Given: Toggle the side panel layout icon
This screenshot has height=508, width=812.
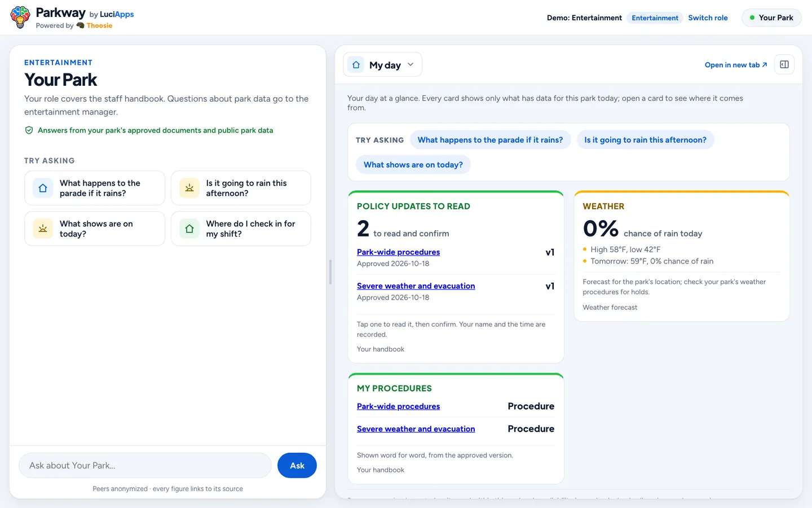Looking at the screenshot, I should pos(784,64).
